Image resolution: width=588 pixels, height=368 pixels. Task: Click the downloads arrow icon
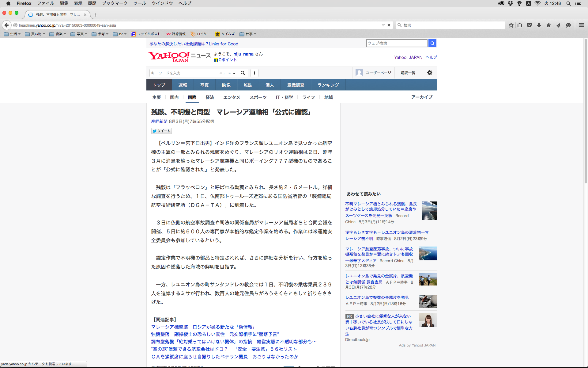[539, 25]
